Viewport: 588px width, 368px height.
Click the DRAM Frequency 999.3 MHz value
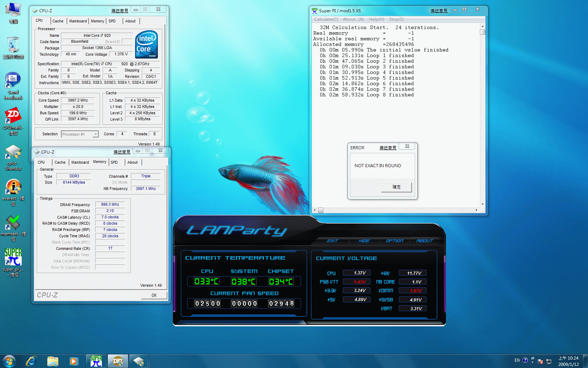point(110,205)
